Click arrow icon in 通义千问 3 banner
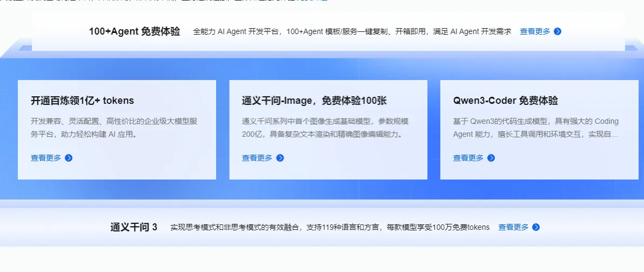 click(x=536, y=227)
